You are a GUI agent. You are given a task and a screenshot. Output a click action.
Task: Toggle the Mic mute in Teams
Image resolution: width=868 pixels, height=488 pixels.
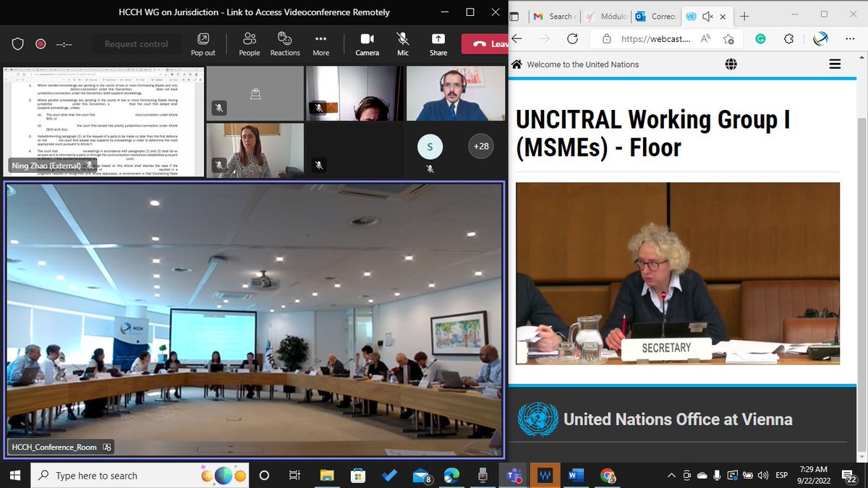coord(403,44)
